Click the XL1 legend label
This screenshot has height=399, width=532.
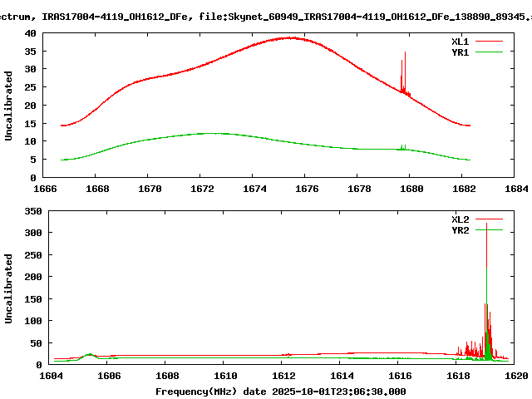pyautogui.click(x=460, y=41)
